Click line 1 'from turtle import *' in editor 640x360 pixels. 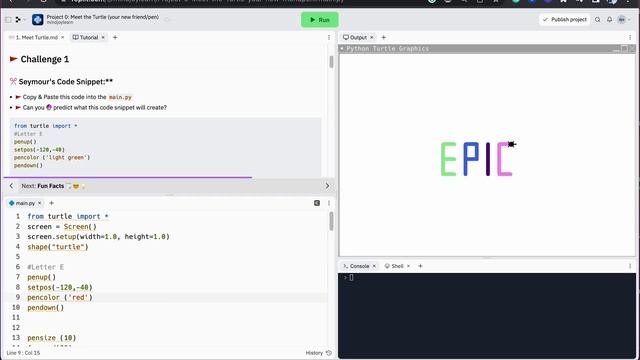68,216
